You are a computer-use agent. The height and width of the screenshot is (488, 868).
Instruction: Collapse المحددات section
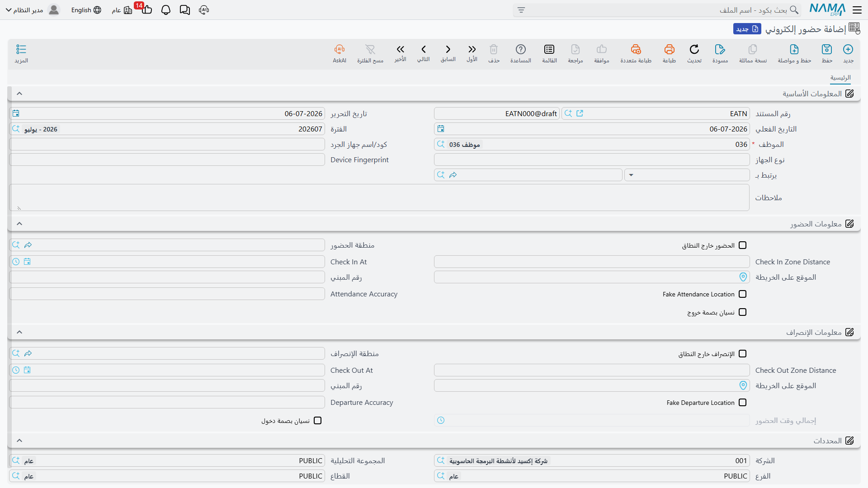coord(19,441)
